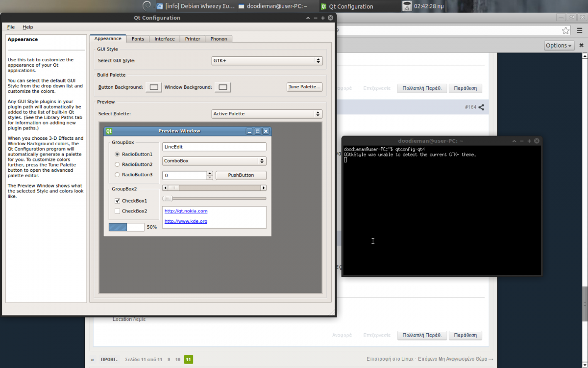Open the http://qt.nokia.com link
This screenshot has height=368, width=588.
pos(186,211)
